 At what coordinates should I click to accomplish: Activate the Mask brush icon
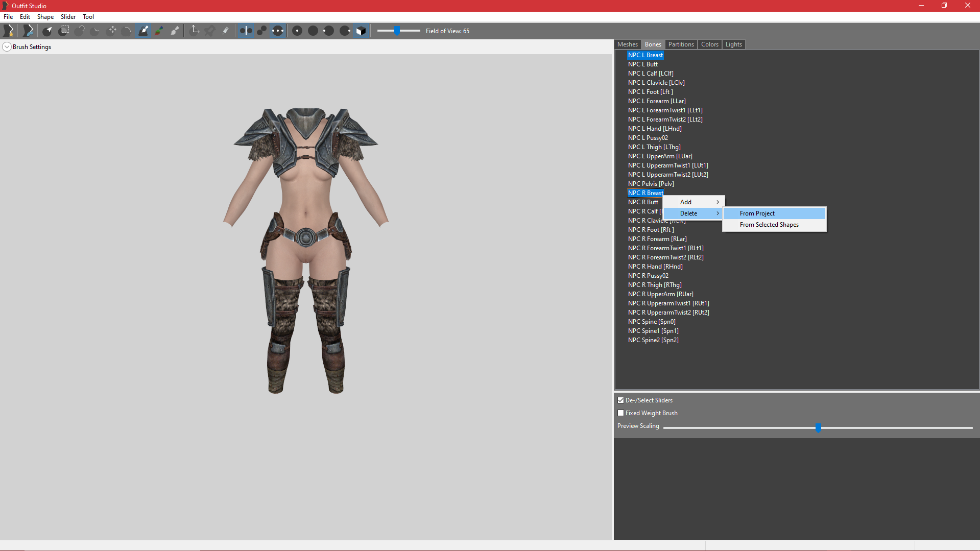click(x=64, y=31)
